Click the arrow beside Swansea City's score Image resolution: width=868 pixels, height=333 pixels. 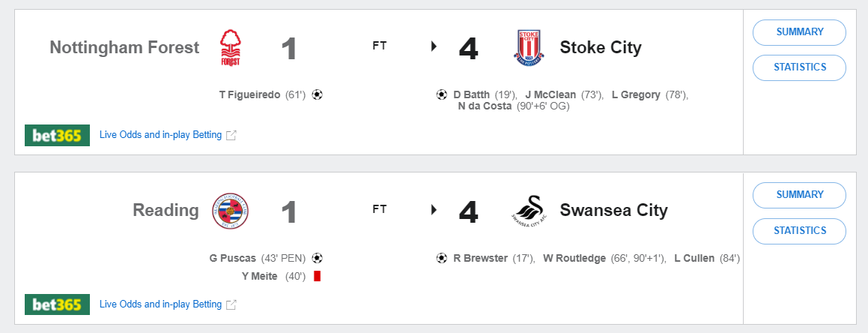click(434, 209)
